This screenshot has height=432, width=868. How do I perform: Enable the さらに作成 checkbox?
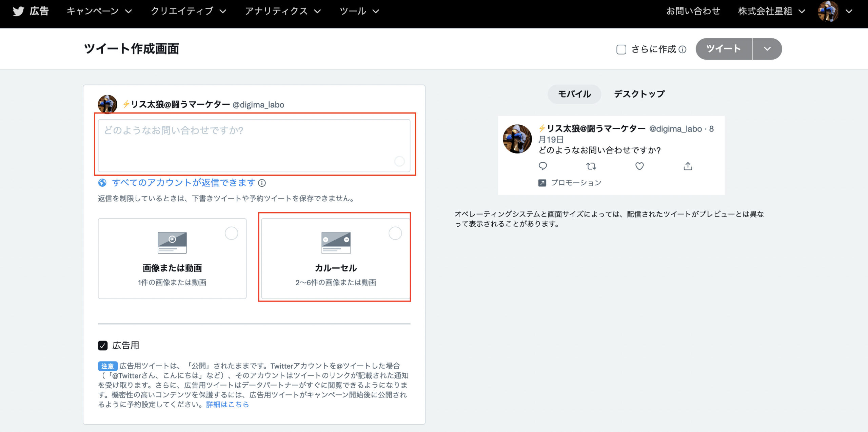tap(621, 49)
